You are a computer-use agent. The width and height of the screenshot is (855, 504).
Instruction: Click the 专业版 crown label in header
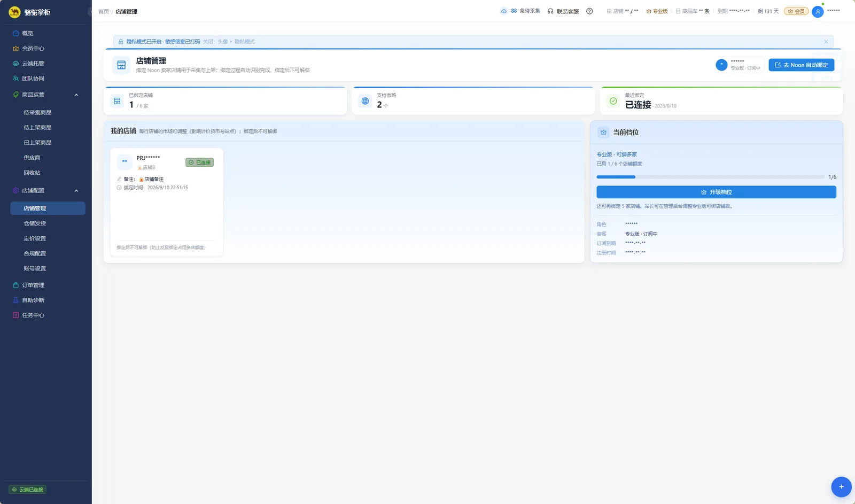(x=657, y=11)
